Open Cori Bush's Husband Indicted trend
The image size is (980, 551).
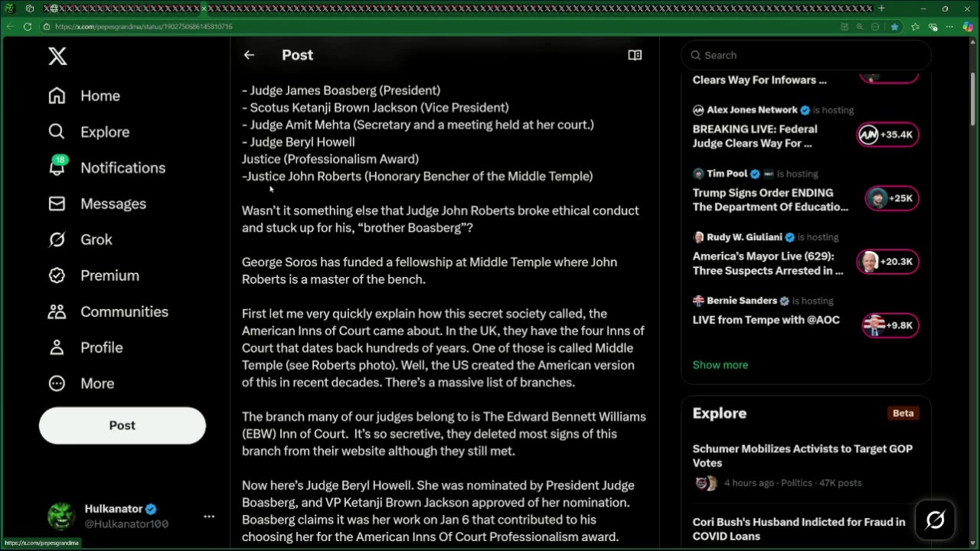[799, 529]
